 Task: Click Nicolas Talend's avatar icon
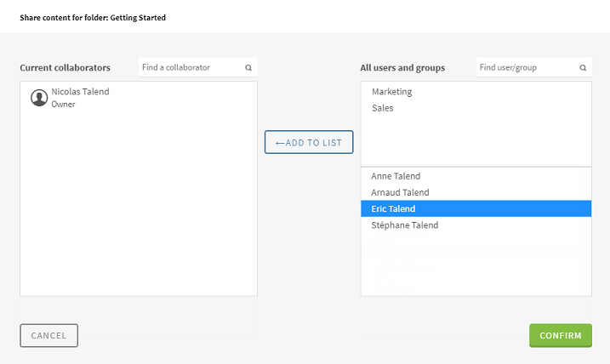tap(39, 98)
